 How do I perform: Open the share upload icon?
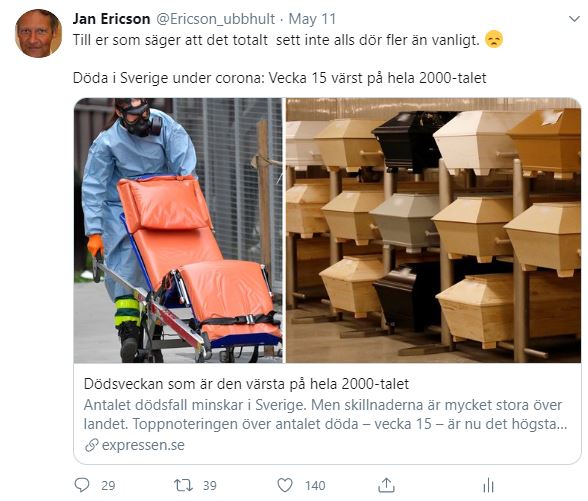point(386,485)
